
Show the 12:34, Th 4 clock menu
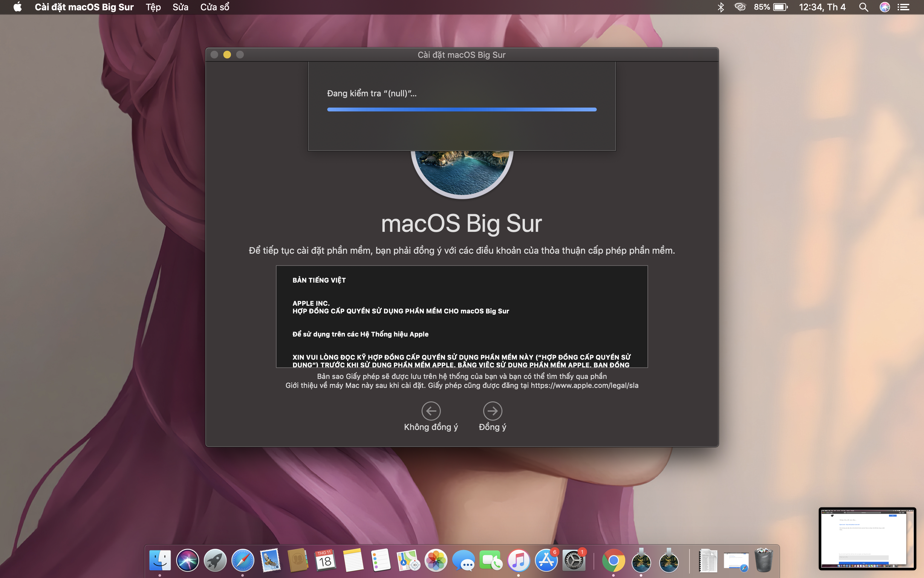[822, 7]
